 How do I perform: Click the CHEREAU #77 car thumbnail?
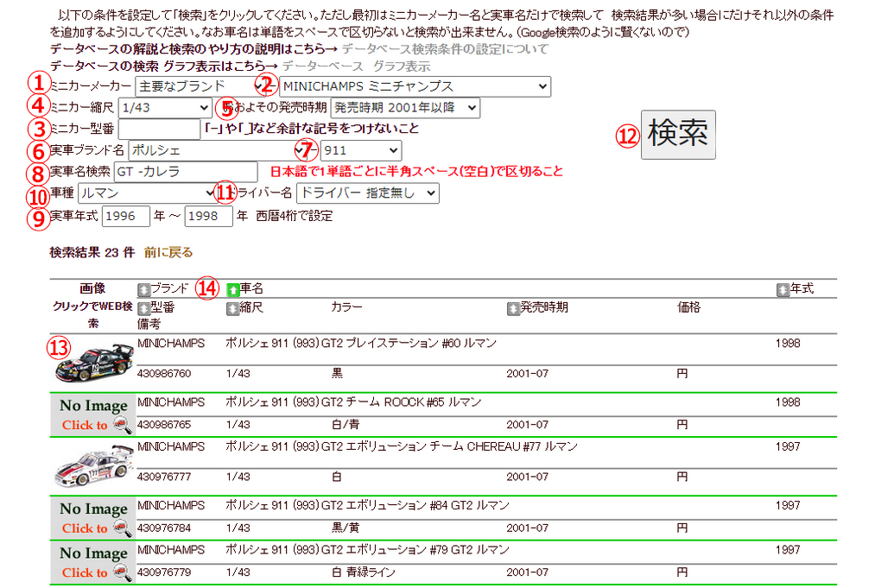point(94,466)
